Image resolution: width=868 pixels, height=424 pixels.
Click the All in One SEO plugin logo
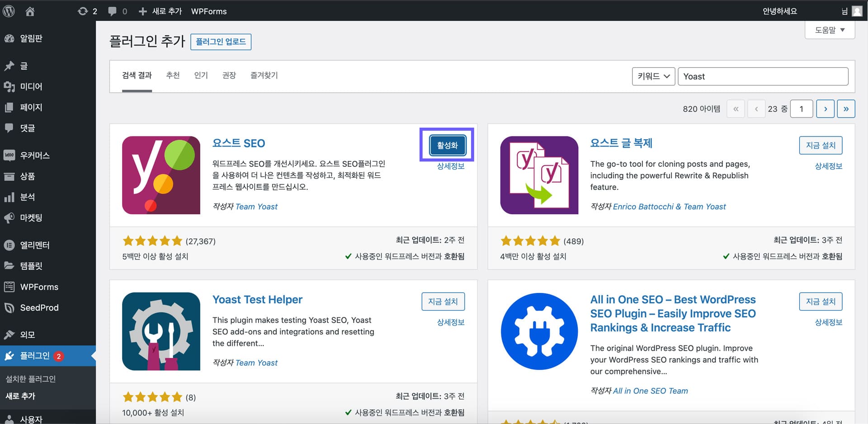point(539,331)
